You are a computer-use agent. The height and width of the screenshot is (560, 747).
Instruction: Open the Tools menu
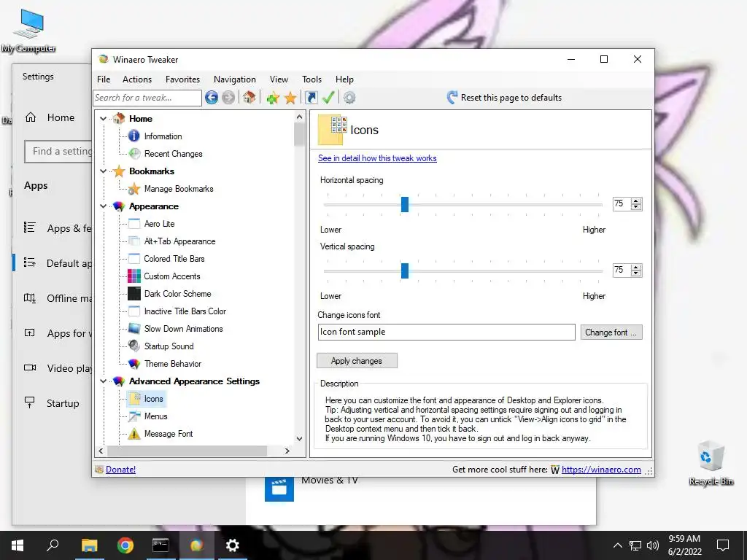point(311,79)
